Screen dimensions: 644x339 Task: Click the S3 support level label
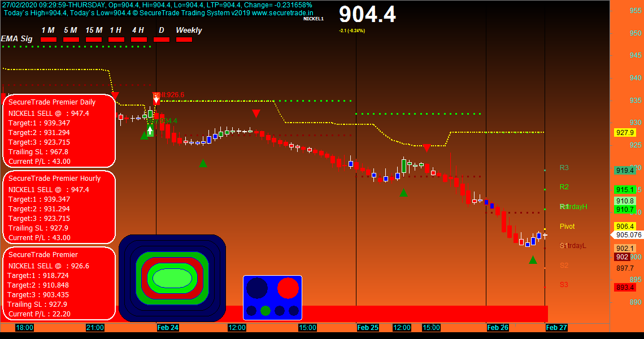tap(564, 284)
